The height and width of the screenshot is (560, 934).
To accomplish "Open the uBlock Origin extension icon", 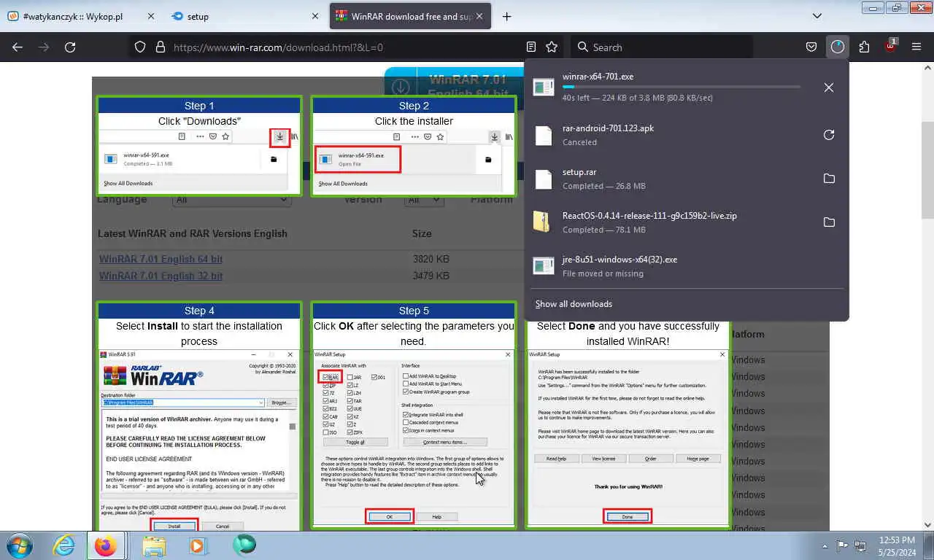I will [x=890, y=47].
